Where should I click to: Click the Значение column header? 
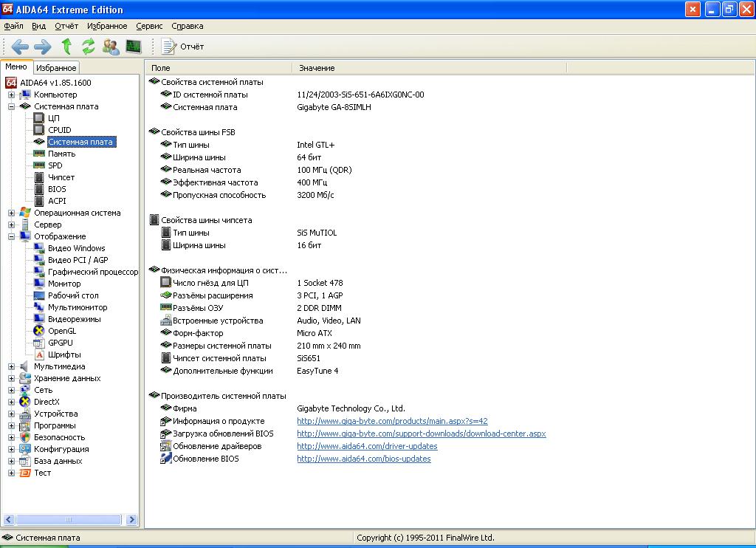(429, 68)
